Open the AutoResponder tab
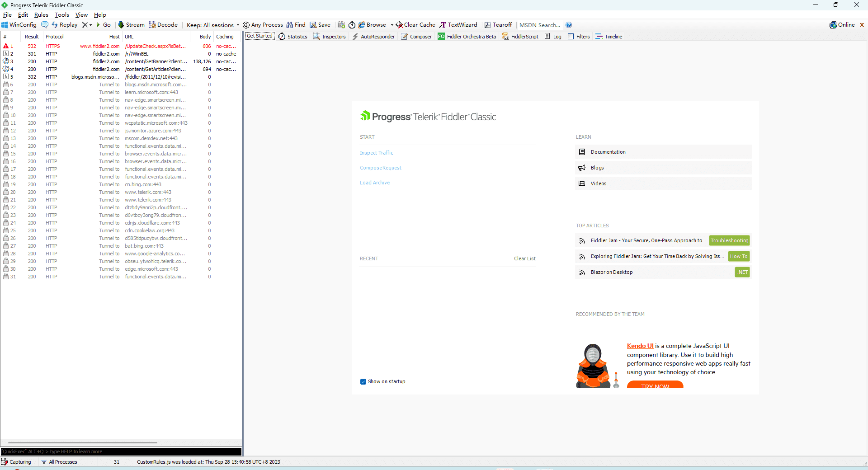The image size is (868, 470). [x=373, y=37]
